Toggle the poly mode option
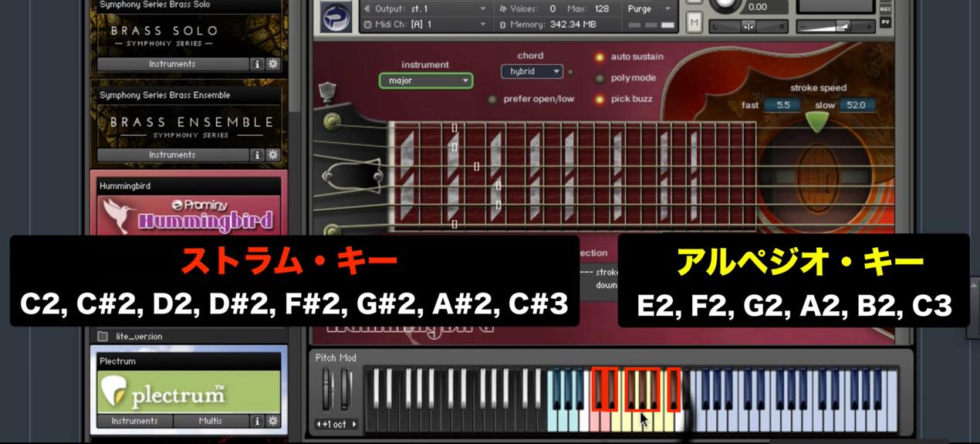Image resolution: width=980 pixels, height=444 pixels. [600, 78]
